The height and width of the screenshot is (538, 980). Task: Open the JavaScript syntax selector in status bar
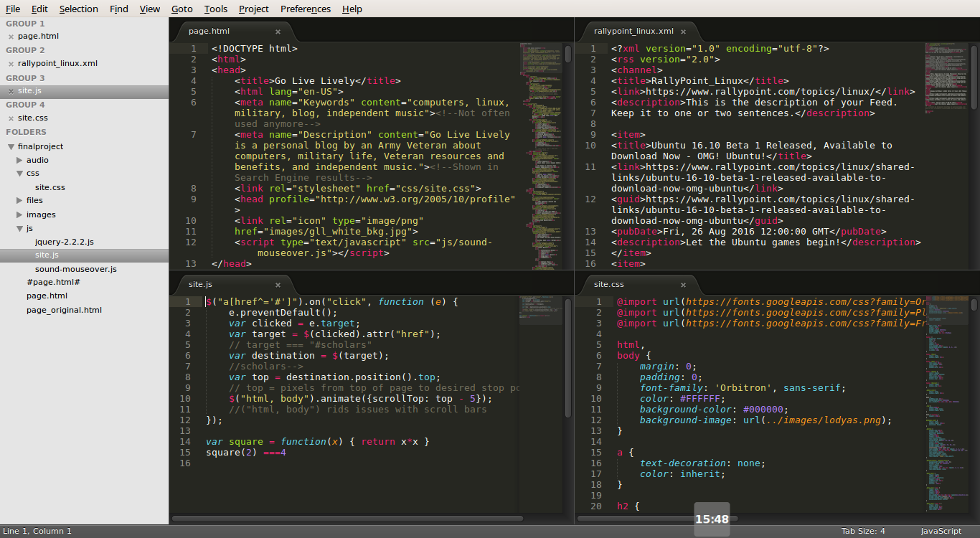[941, 531]
